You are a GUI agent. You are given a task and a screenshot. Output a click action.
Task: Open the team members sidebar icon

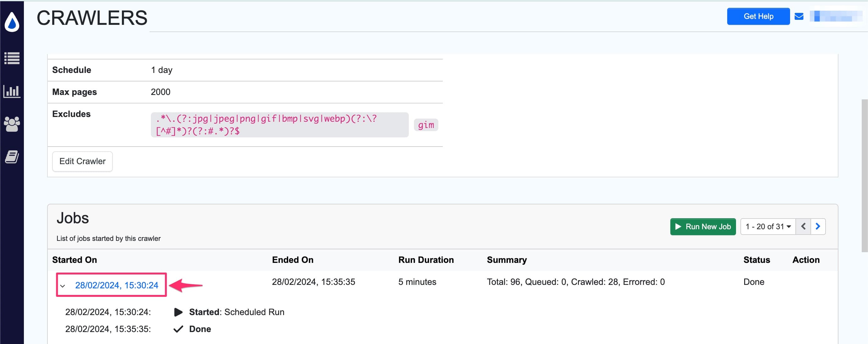tap(12, 124)
